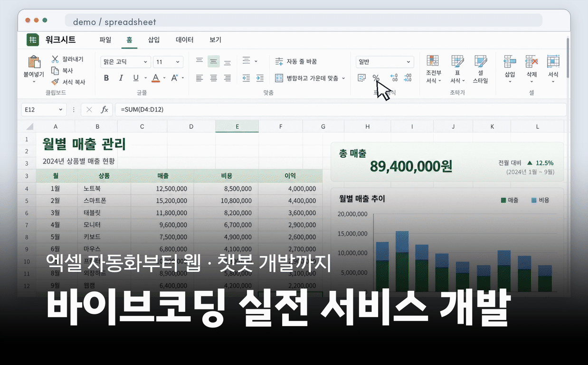Click the 서식 cell format icon
The image size is (588, 365).
553,61
